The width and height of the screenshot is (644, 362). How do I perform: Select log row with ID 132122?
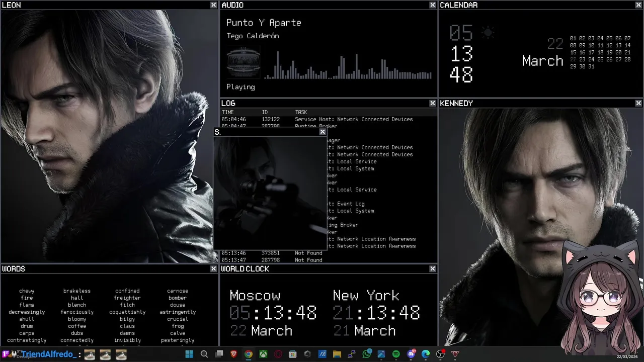(x=329, y=119)
